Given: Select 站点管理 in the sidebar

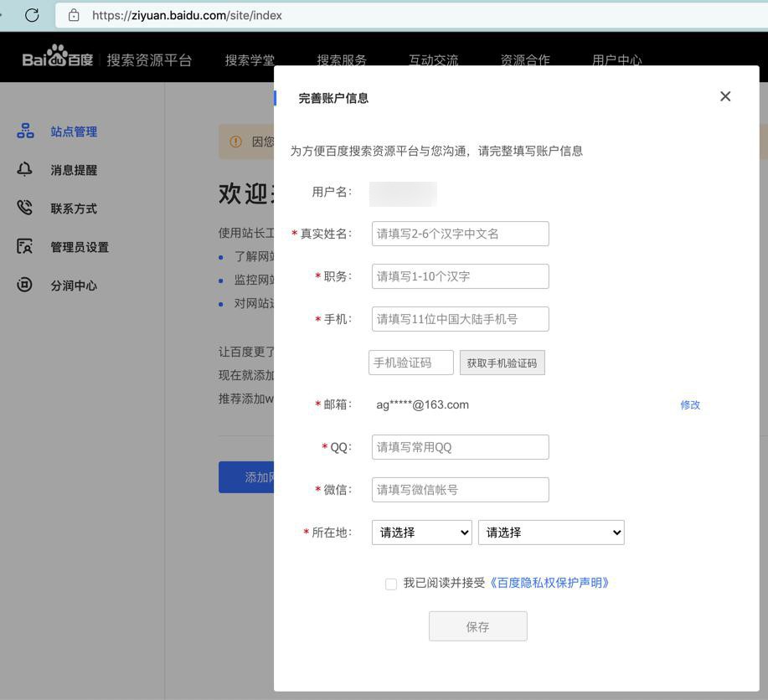Looking at the screenshot, I should click(74, 131).
